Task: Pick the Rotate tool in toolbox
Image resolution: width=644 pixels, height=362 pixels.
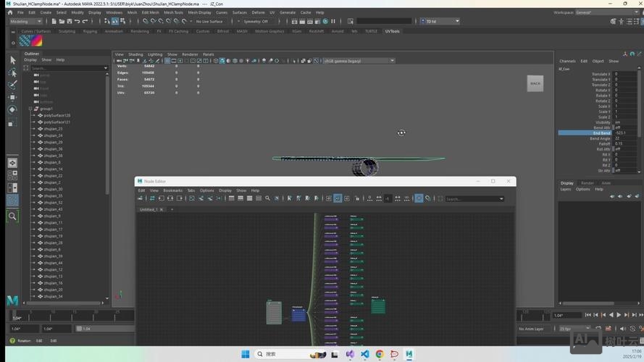Action: [x=12, y=109]
